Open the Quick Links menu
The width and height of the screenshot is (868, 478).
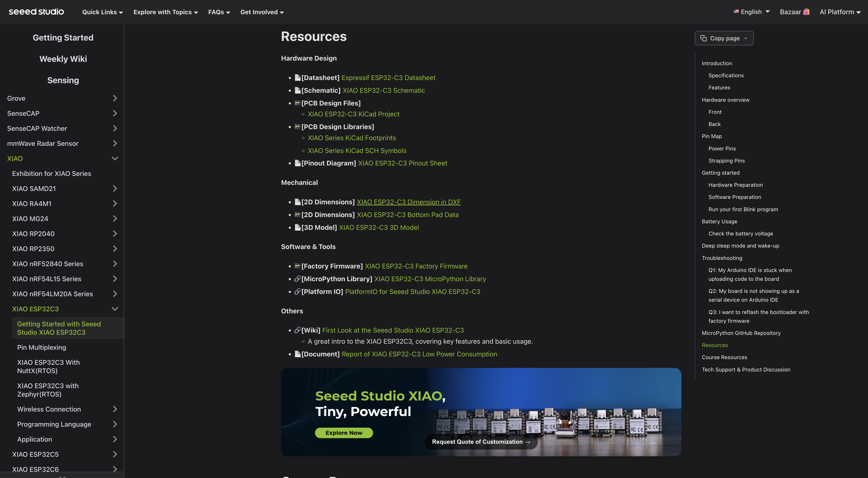[x=102, y=12]
